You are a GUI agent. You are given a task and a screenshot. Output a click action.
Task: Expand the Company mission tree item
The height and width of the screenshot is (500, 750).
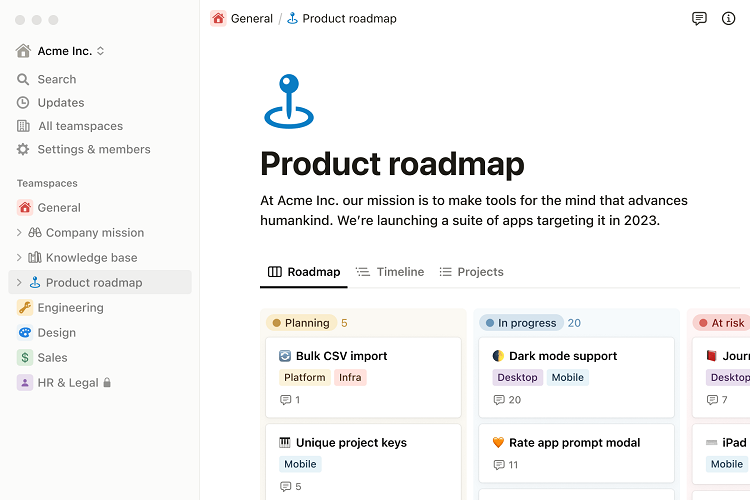click(x=19, y=233)
